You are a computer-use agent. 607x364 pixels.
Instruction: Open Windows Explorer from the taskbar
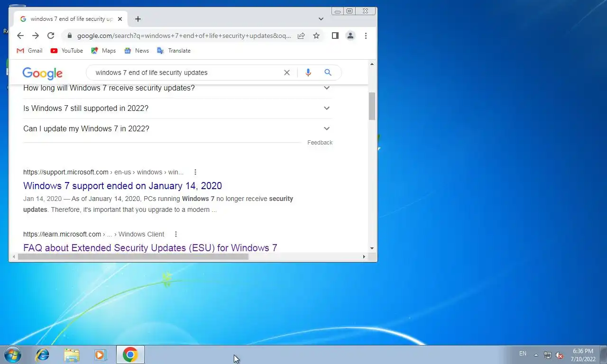point(72,355)
